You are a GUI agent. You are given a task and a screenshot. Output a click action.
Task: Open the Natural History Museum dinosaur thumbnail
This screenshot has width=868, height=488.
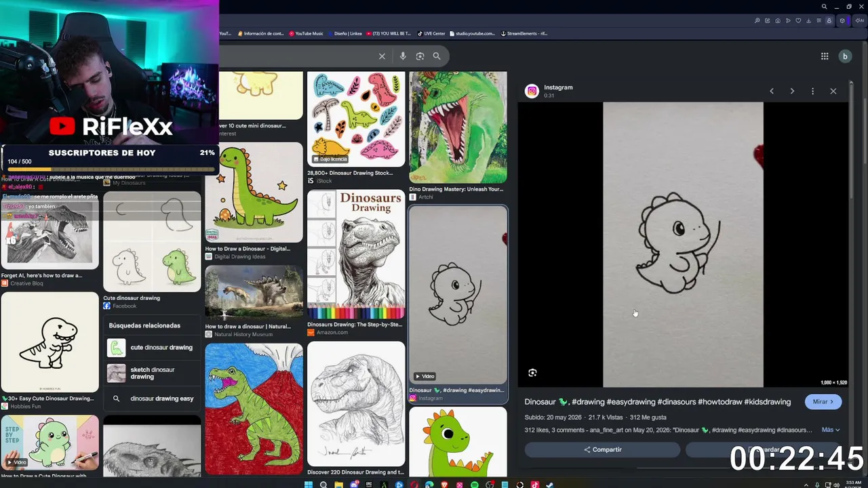coord(254,293)
